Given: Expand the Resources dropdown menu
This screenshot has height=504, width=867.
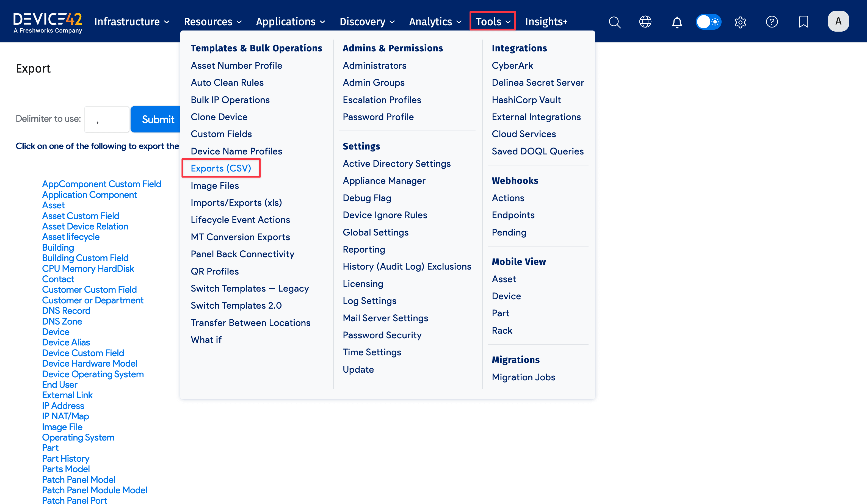Looking at the screenshot, I should 212,22.
